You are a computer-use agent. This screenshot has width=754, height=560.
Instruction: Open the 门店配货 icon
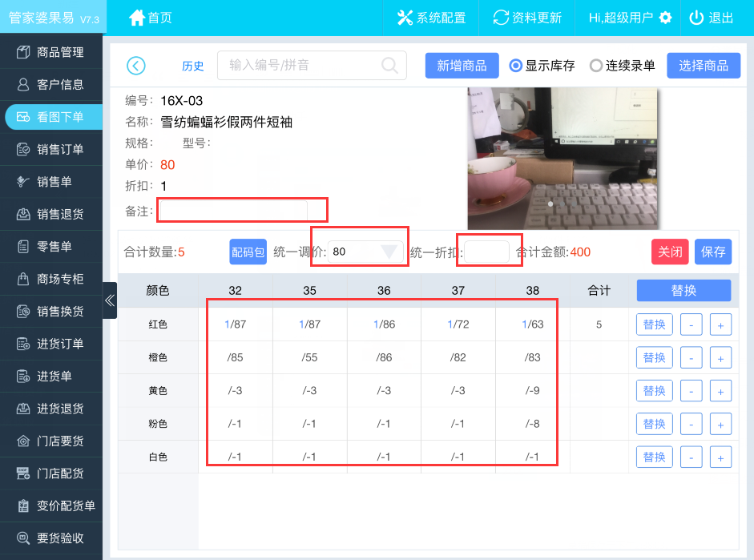pyautogui.click(x=23, y=473)
